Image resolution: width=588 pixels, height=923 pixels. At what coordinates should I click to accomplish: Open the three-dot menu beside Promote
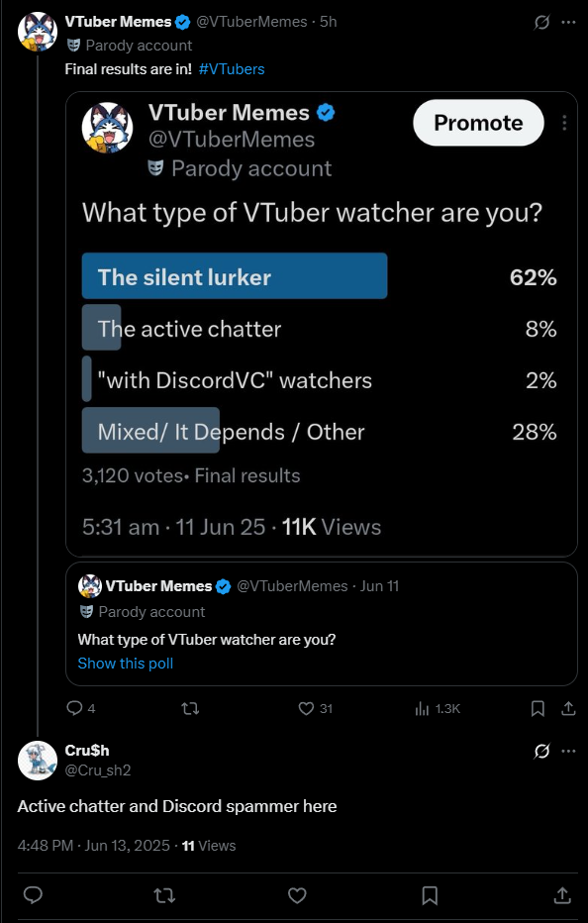tap(564, 123)
